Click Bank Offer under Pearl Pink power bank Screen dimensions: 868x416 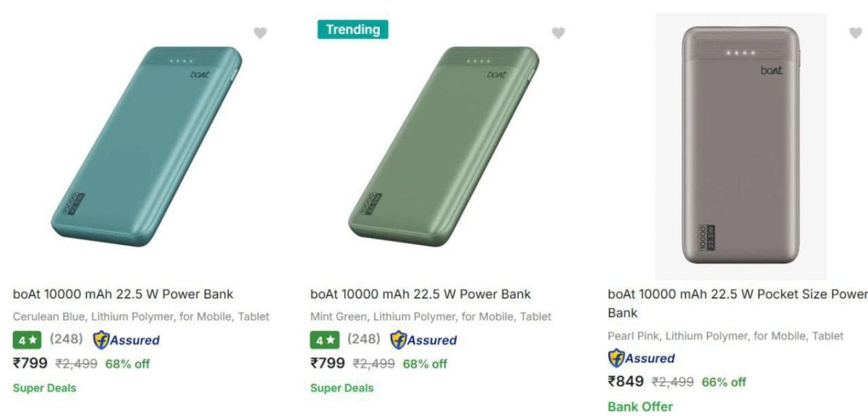click(x=640, y=407)
